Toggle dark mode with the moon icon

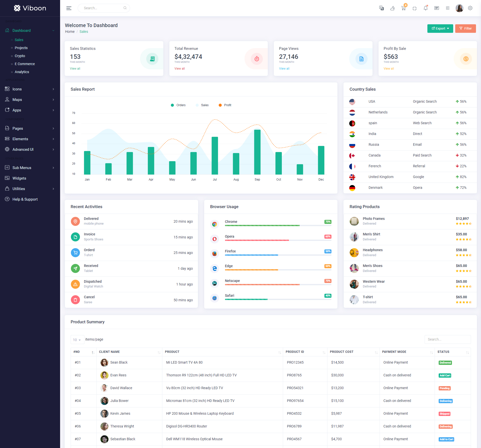(392, 8)
